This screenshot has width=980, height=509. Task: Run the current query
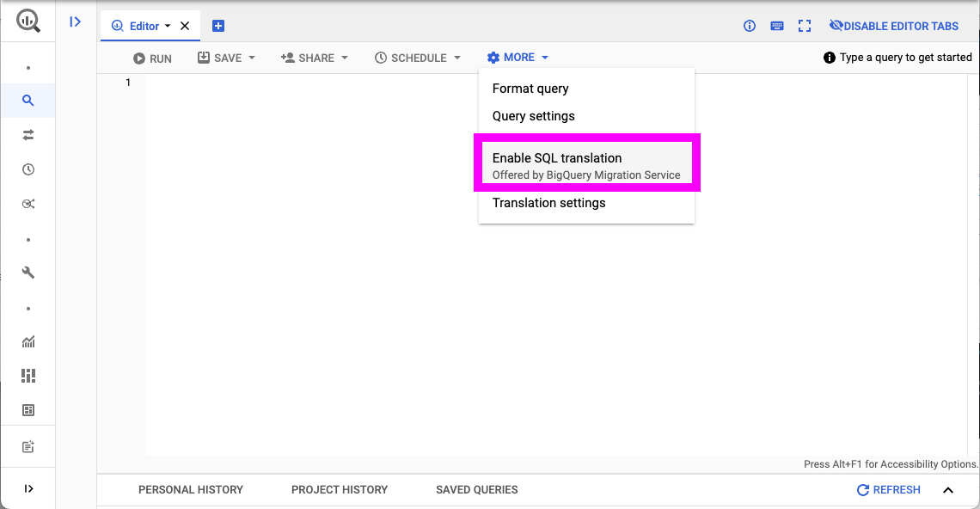click(152, 58)
